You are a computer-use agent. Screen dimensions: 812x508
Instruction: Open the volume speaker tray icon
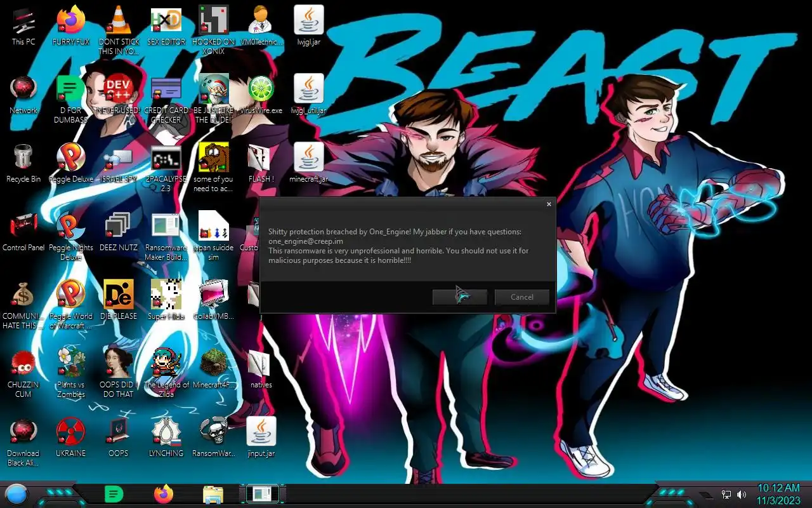coord(742,495)
